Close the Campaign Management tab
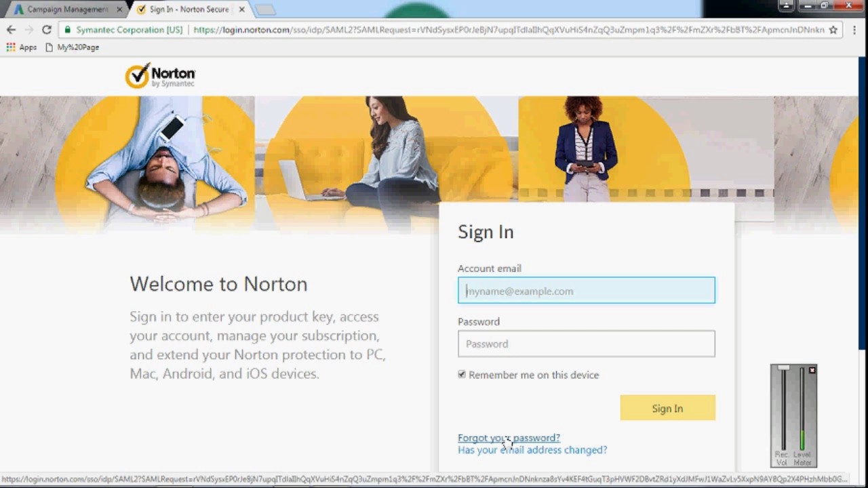 120,9
